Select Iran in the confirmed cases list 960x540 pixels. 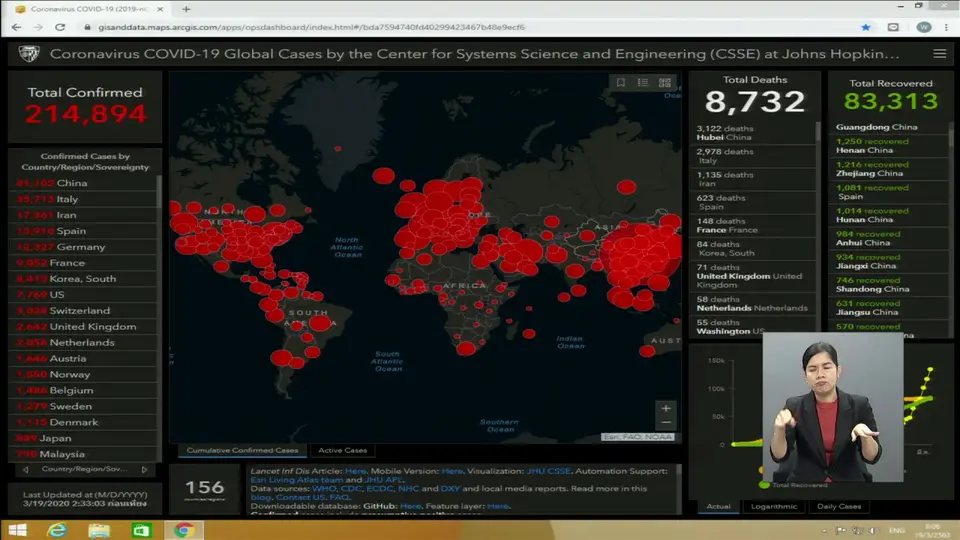click(83, 215)
